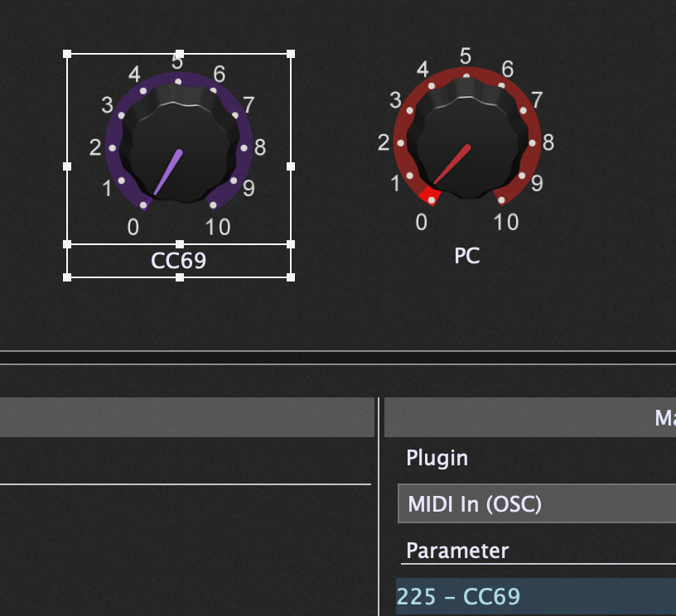Select the right-middle resize handle of CC69 knob
This screenshot has width=676, height=616.
[291, 166]
